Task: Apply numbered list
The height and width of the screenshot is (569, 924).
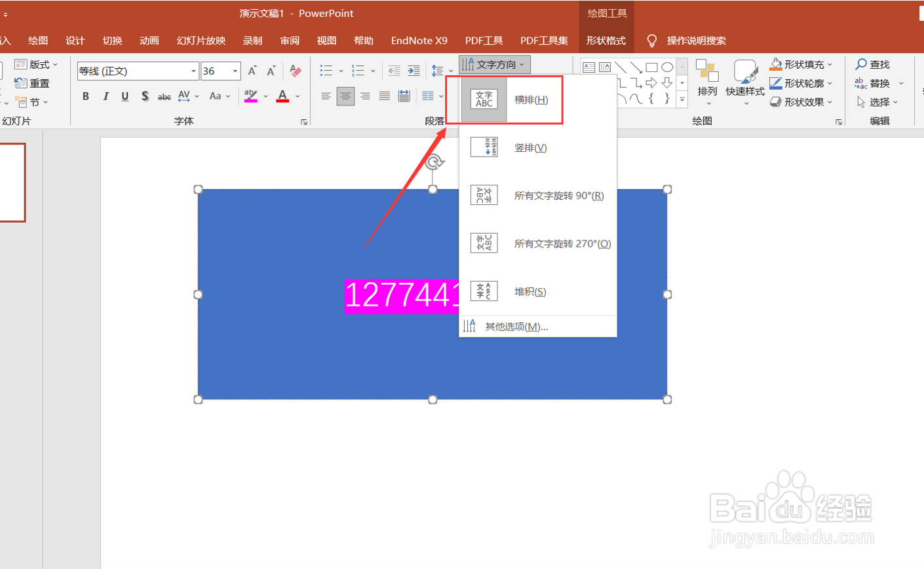Action: [358, 71]
